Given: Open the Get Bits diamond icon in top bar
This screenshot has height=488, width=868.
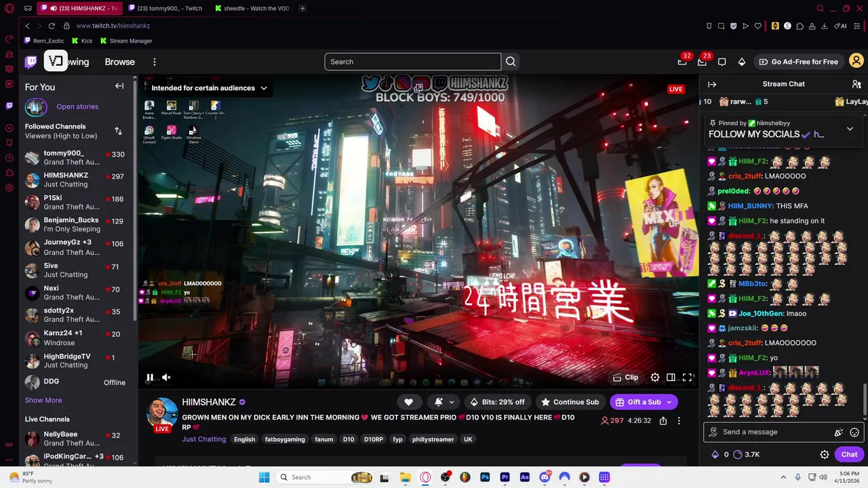Looking at the screenshot, I should (x=742, y=62).
